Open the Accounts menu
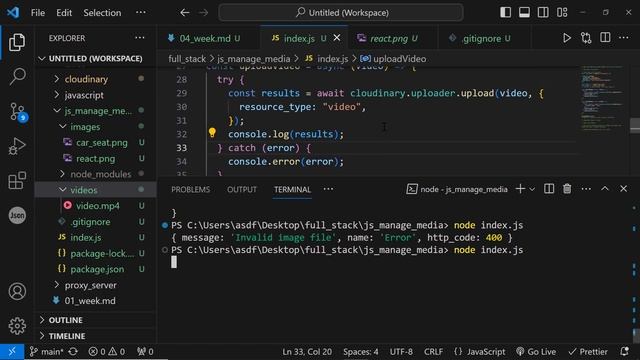 coord(17,291)
